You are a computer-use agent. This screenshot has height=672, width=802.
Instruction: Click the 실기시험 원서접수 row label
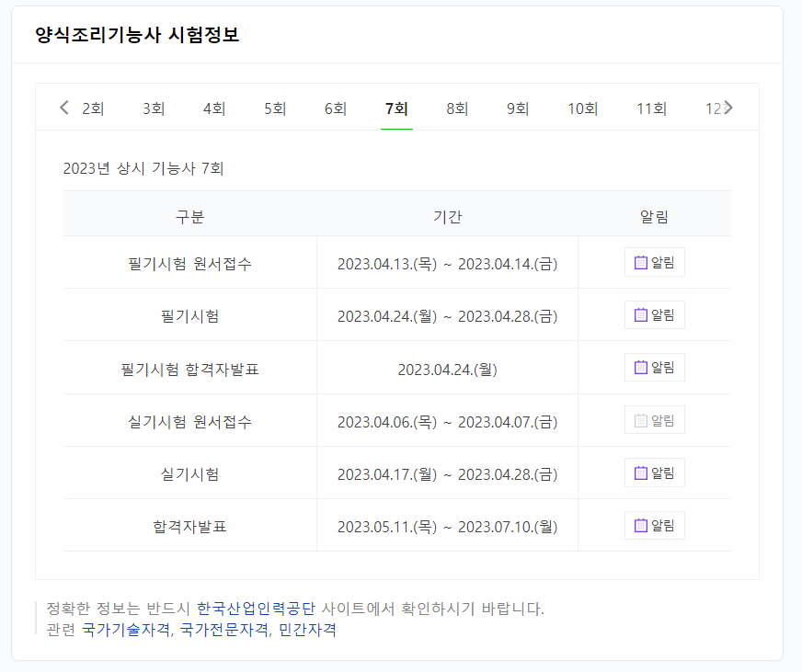click(x=189, y=422)
